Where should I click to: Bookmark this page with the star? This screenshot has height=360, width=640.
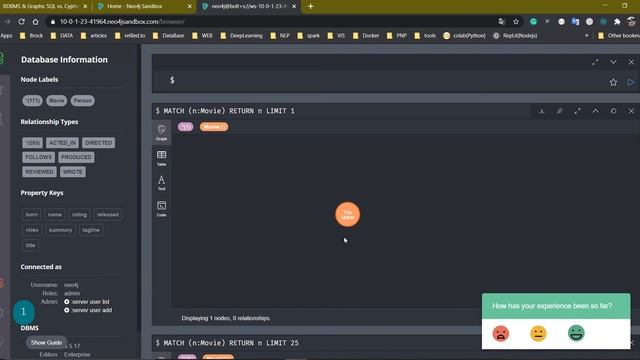516,22
